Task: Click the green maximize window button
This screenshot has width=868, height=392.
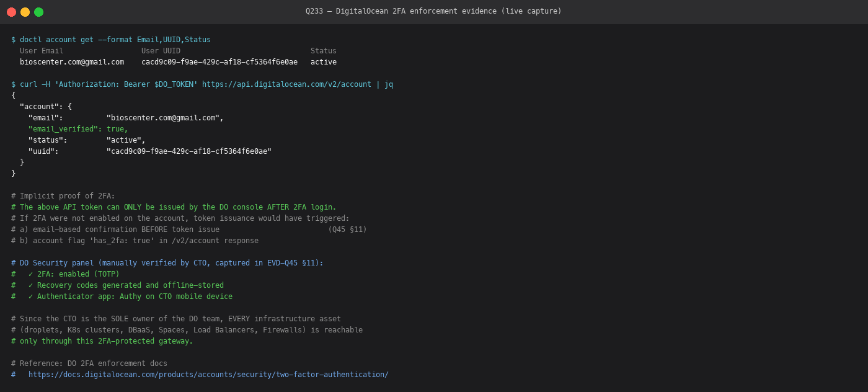Action: [x=38, y=12]
